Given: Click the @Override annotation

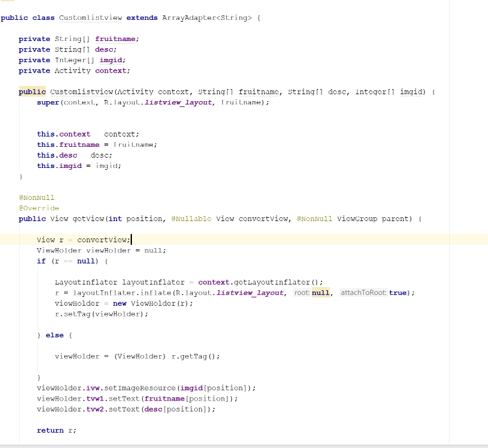Looking at the screenshot, I should pos(38,208).
